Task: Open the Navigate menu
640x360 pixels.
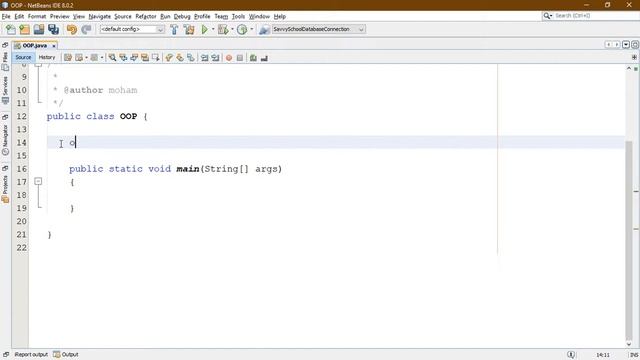Action: click(x=100, y=16)
